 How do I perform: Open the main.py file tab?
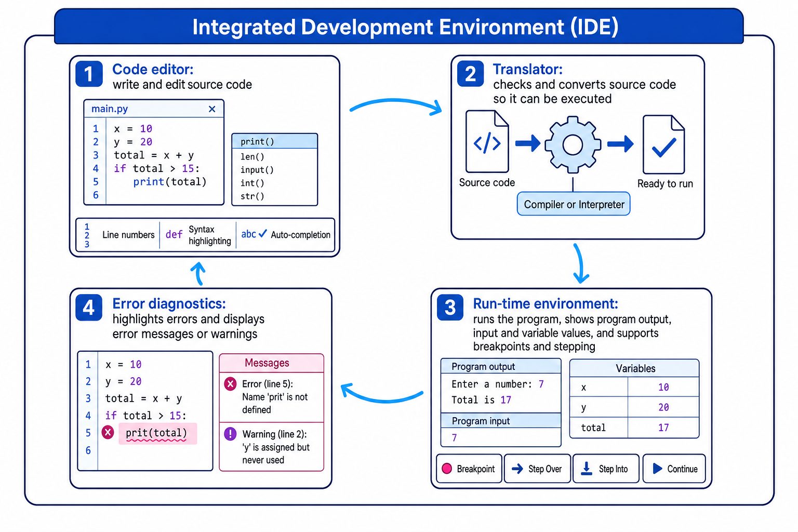pos(110,109)
